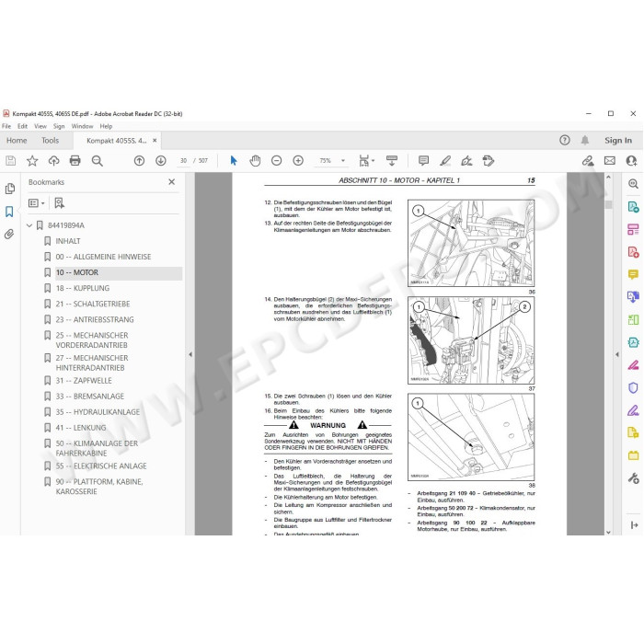Open the Sign menu
The image size is (644, 644).
59,126
